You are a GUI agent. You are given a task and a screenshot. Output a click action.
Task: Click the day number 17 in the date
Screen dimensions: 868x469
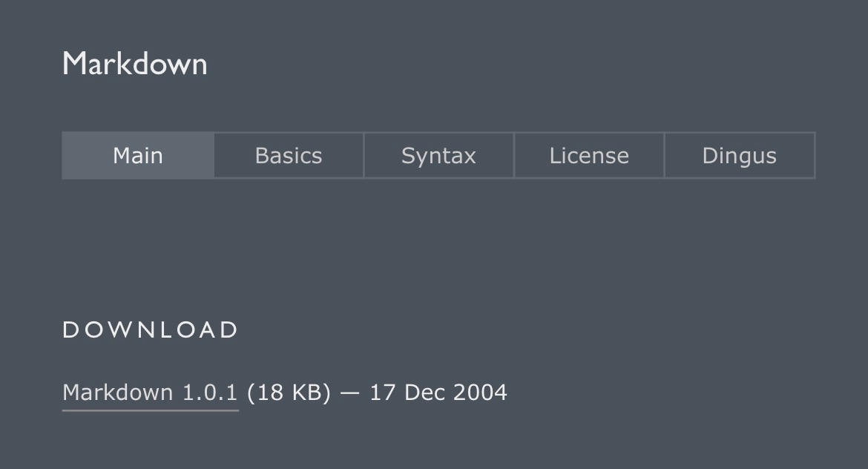pos(382,393)
